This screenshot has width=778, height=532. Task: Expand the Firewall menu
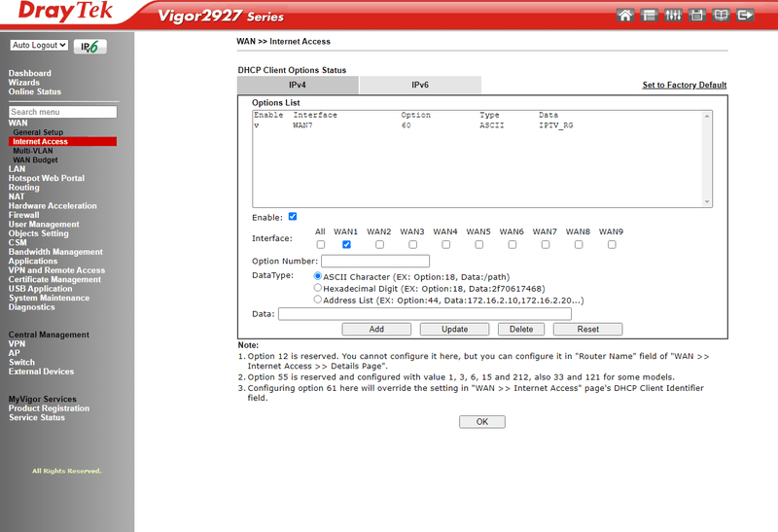click(23, 215)
